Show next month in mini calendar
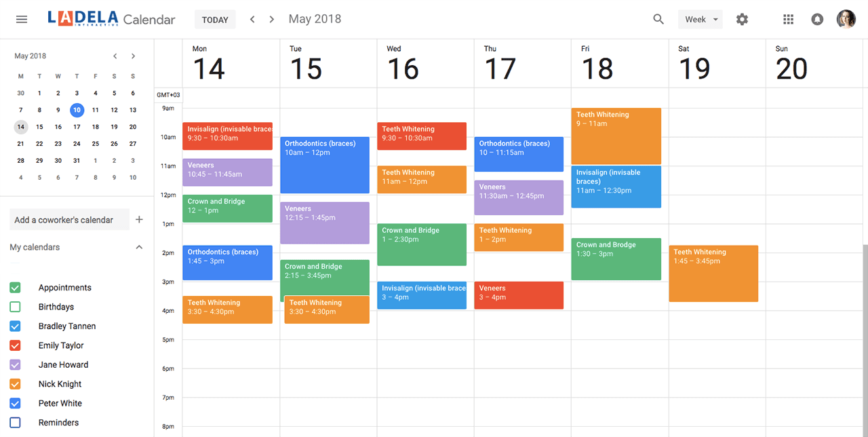This screenshot has width=868, height=437. coord(133,56)
